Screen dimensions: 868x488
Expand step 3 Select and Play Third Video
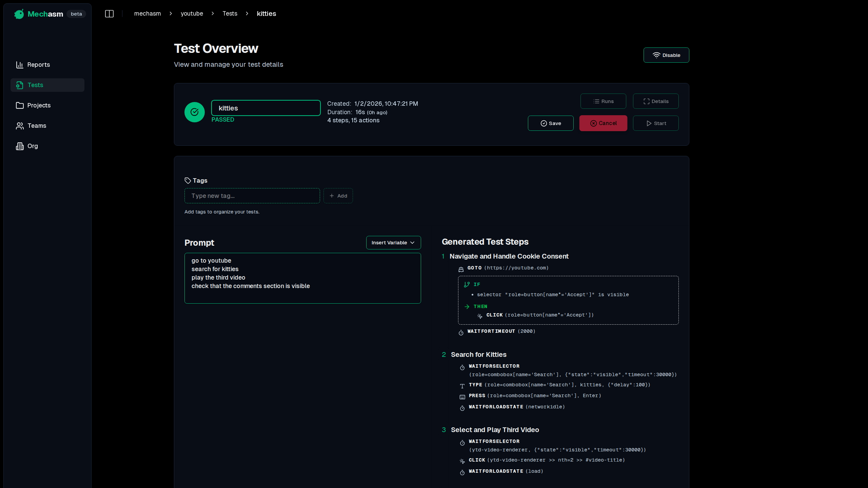pyautogui.click(x=495, y=430)
